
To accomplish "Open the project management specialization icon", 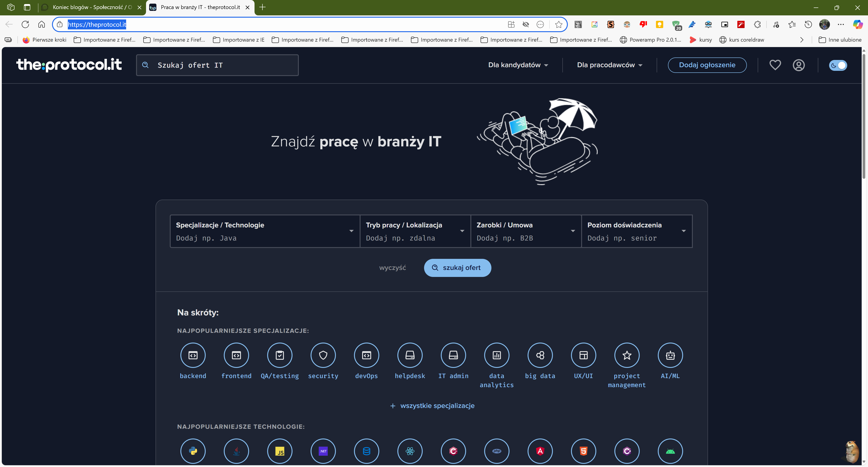I will point(627,355).
